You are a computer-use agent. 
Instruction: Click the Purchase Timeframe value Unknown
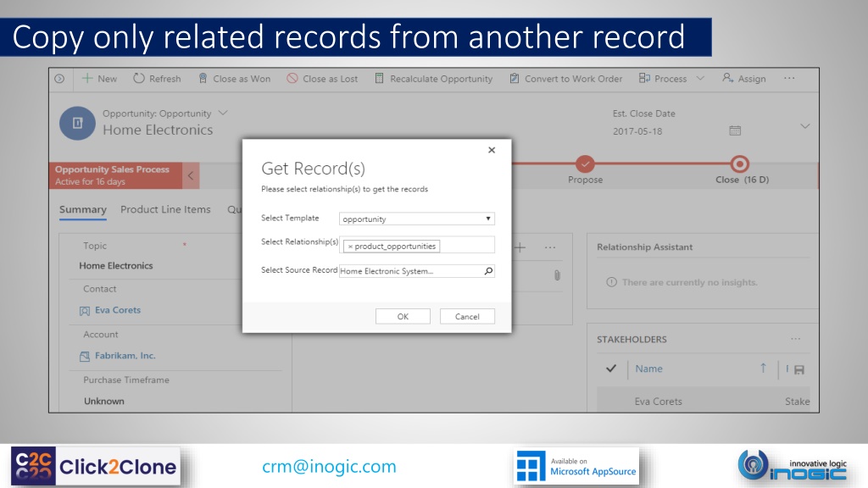pos(104,401)
